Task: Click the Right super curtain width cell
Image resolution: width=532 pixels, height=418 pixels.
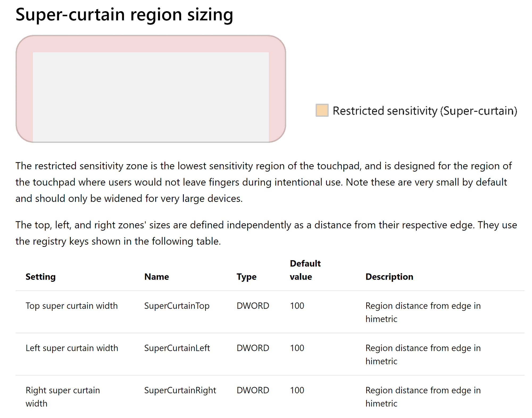Action: tap(63, 397)
